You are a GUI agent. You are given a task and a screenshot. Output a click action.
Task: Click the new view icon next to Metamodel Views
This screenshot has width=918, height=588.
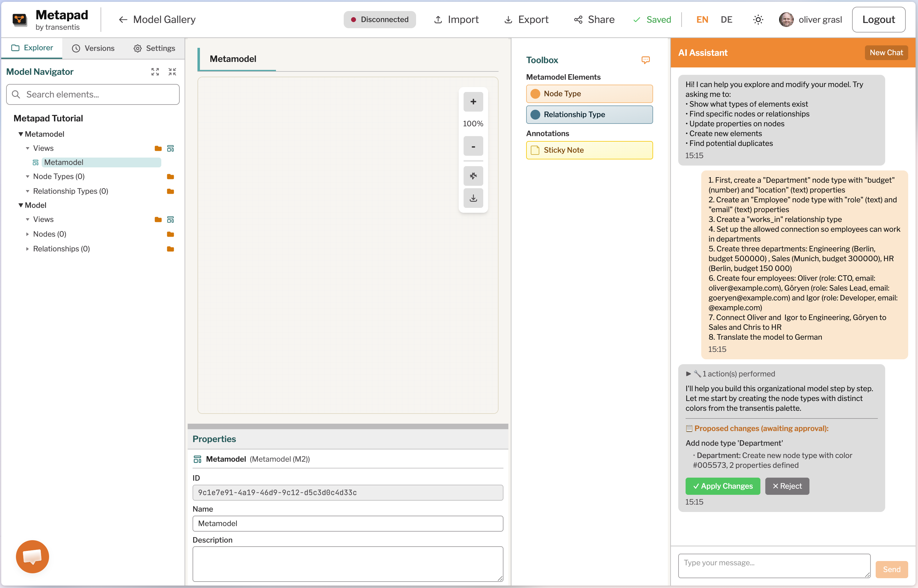[x=171, y=148]
